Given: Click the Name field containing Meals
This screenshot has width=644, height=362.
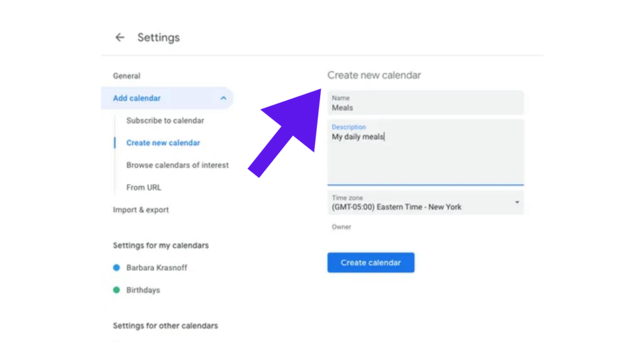Looking at the screenshot, I should click(x=426, y=102).
